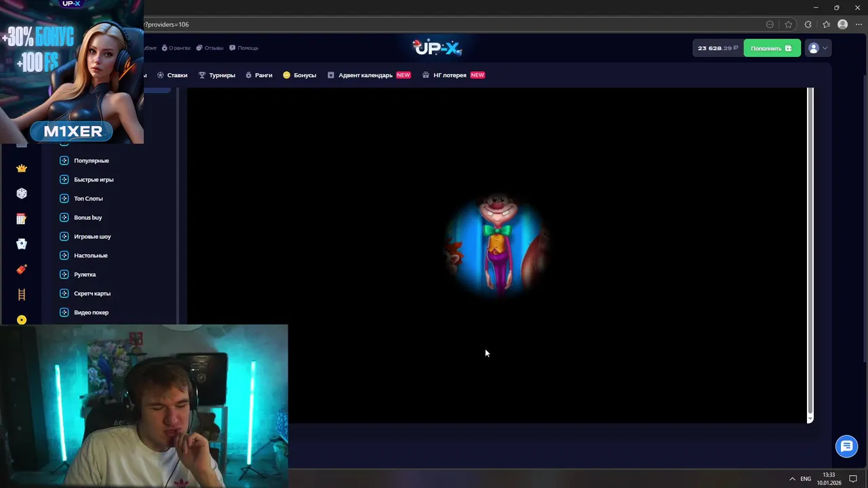868x488 pixels.
Task: Open the Турниры tab
Action: coord(216,75)
